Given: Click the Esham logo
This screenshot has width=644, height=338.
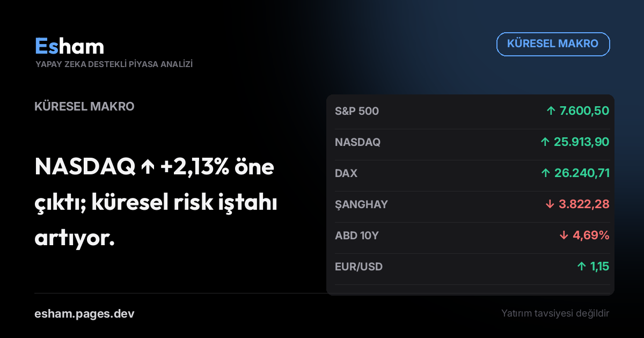Looking at the screenshot, I should (69, 46).
